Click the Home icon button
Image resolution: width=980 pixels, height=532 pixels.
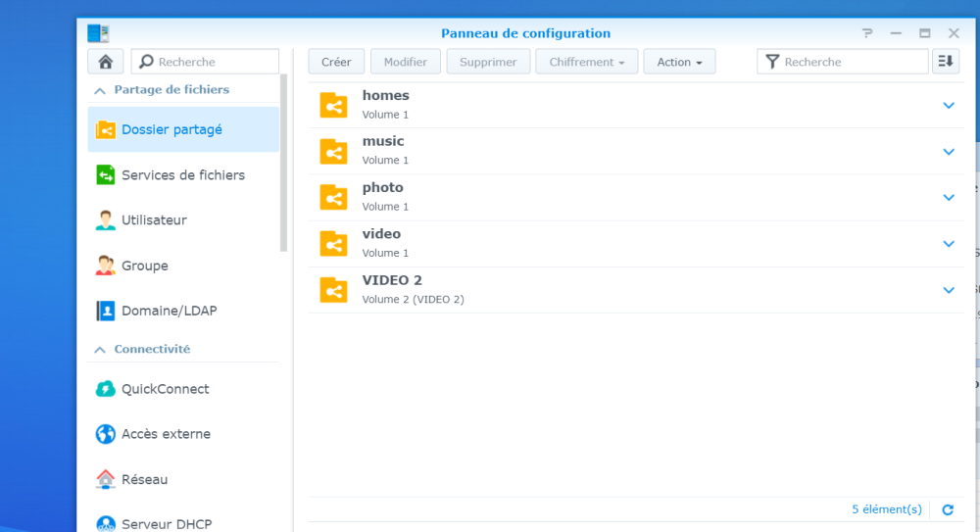click(105, 62)
